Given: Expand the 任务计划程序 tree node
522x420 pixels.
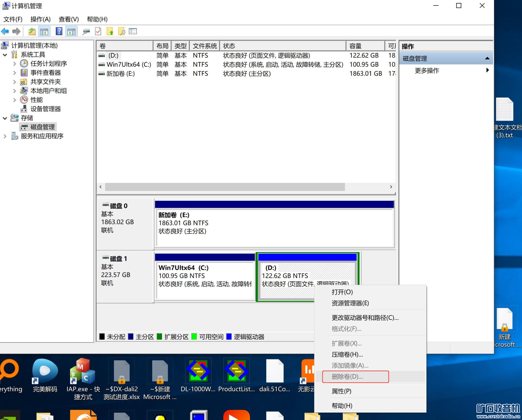Looking at the screenshot, I should click(x=14, y=64).
